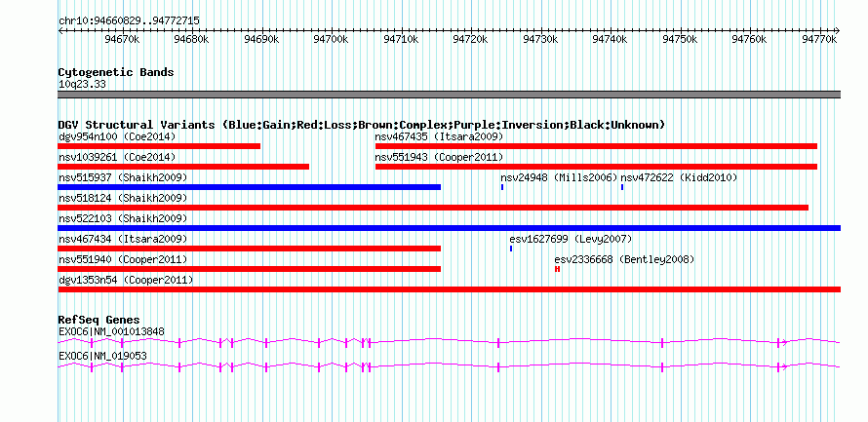The height and width of the screenshot is (422, 868).
Task: Open the esv2336668 (Bentley2008) label
Action: (624, 259)
